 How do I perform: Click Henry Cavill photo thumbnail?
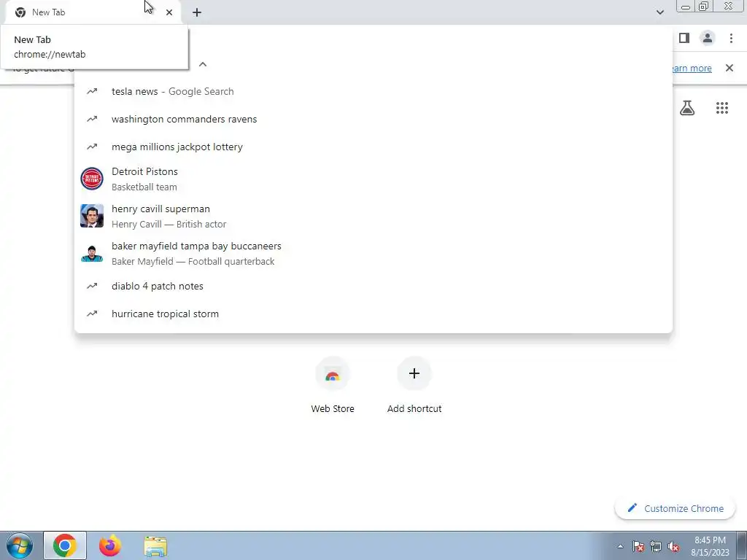[x=92, y=216]
